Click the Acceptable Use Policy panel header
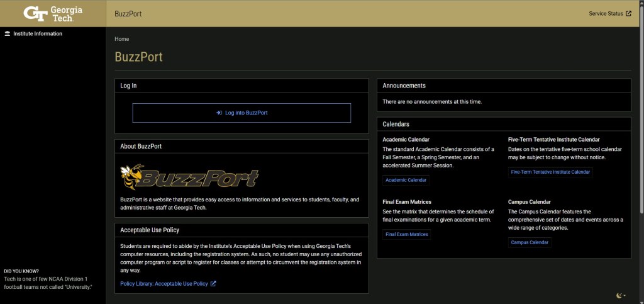Image resolution: width=644 pixels, height=304 pixels. click(x=241, y=230)
